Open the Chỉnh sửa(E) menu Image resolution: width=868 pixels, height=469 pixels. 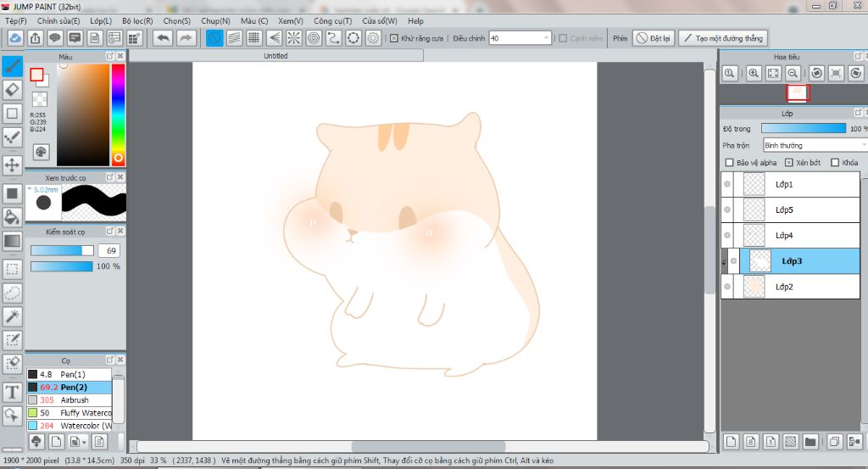pos(58,21)
